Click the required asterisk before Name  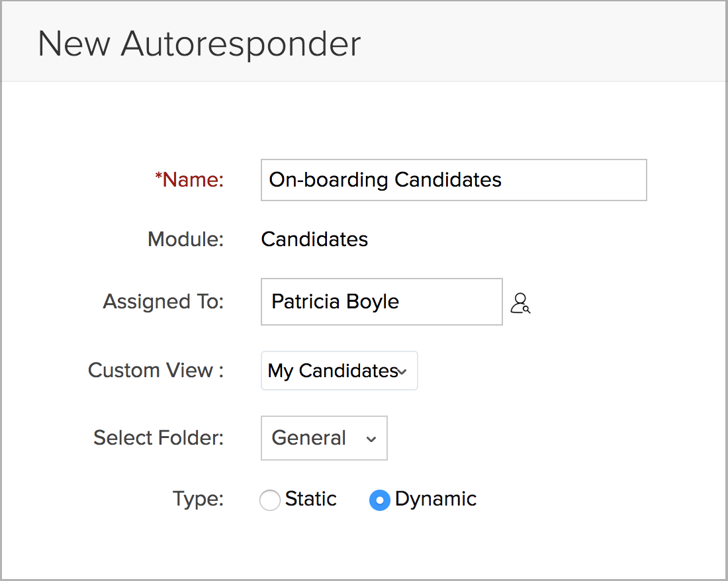tap(158, 178)
